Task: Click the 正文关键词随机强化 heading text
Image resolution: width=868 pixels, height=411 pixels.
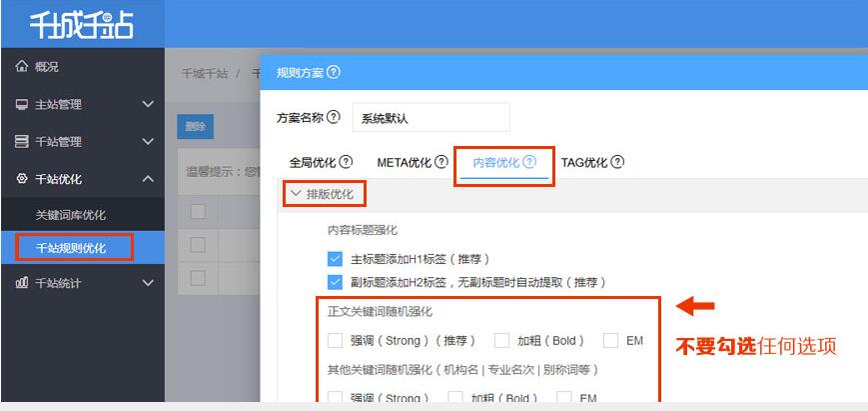Action: (x=380, y=311)
